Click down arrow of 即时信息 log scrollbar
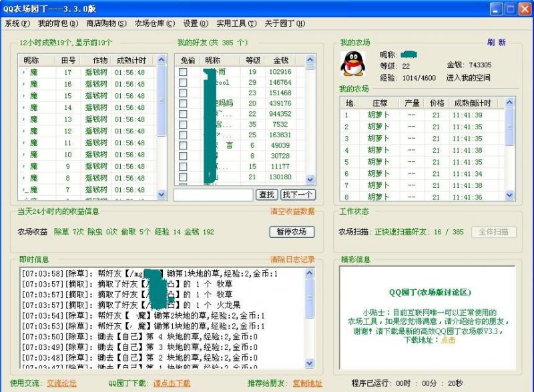Screen dimensions: 534x392 click(x=309, y=363)
